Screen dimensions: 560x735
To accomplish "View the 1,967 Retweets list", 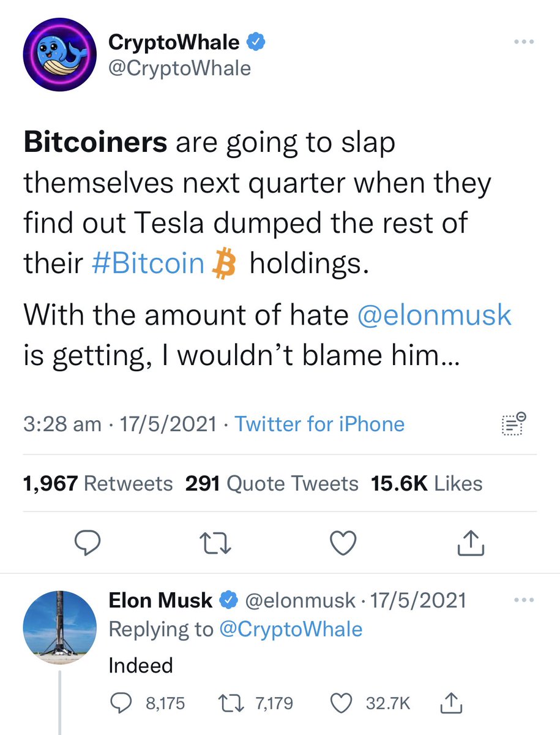I will pyautogui.click(x=98, y=483).
